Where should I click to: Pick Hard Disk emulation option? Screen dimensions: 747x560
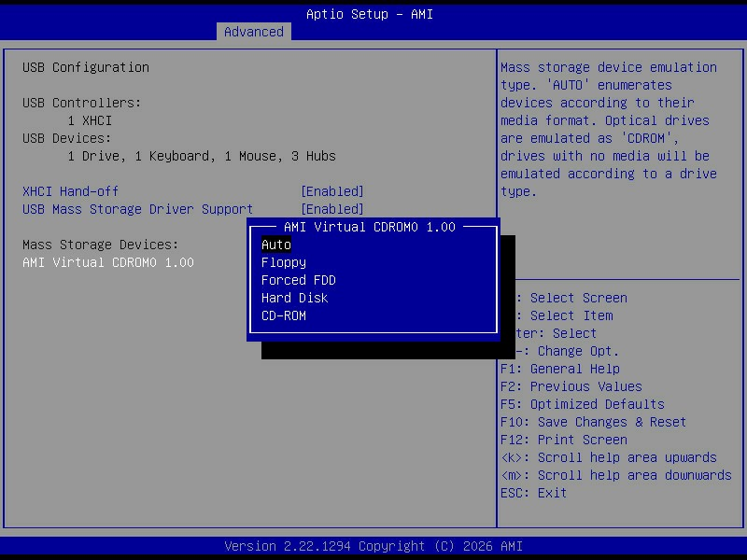coord(294,298)
